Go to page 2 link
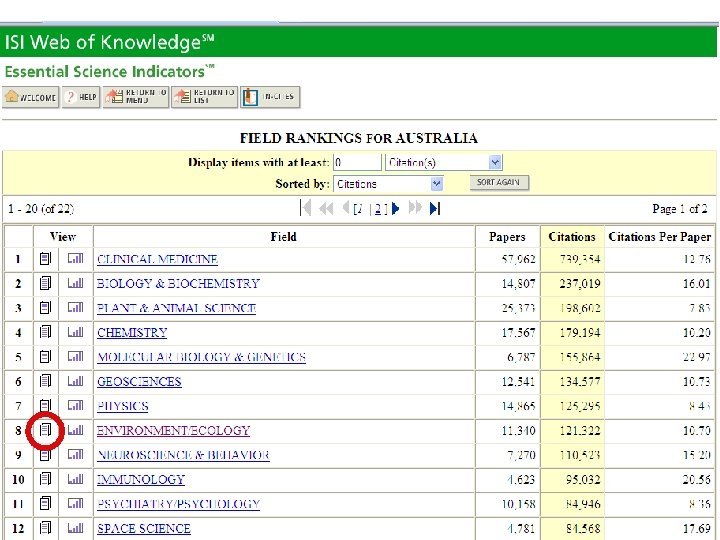The image size is (720, 540). (x=378, y=209)
